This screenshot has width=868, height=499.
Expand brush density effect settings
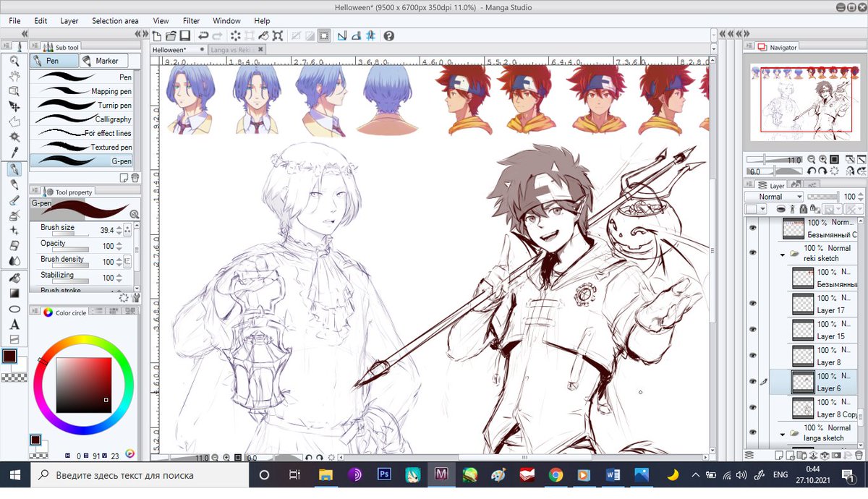click(x=128, y=261)
